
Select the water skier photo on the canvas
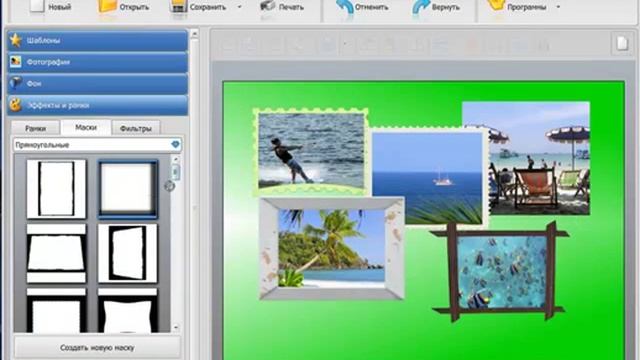click(311, 150)
